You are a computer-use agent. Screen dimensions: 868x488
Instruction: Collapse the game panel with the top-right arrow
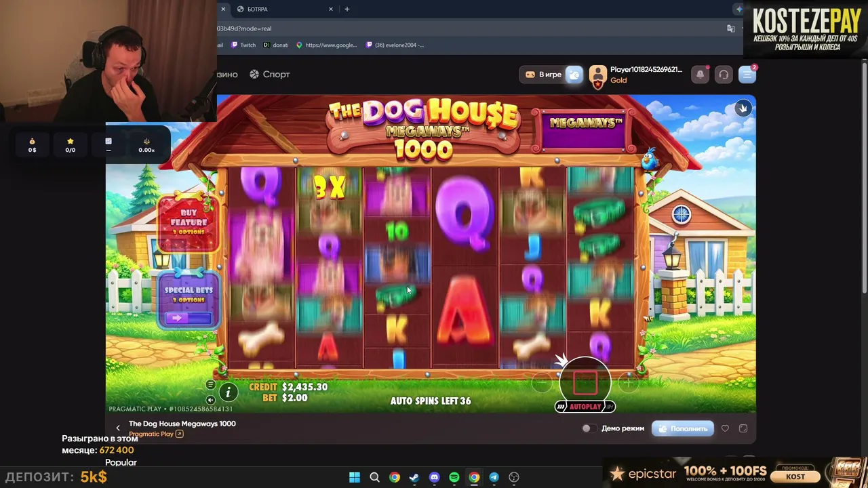(x=743, y=108)
